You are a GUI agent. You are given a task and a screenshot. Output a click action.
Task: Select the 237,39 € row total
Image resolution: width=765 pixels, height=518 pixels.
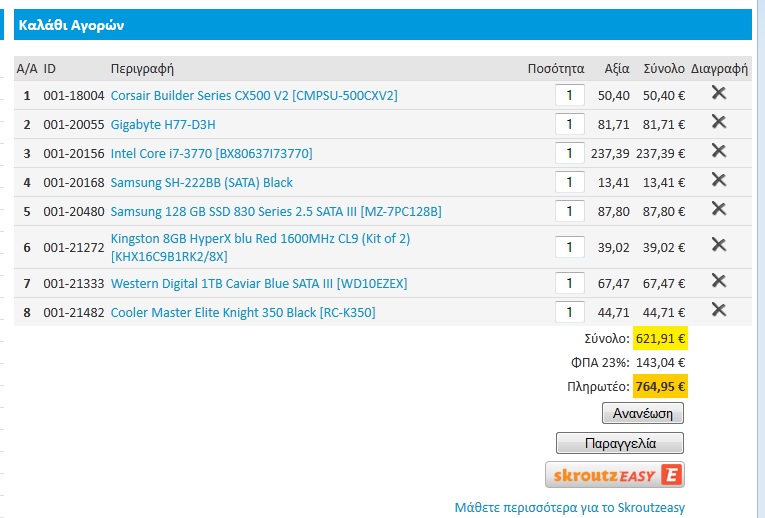click(x=660, y=154)
